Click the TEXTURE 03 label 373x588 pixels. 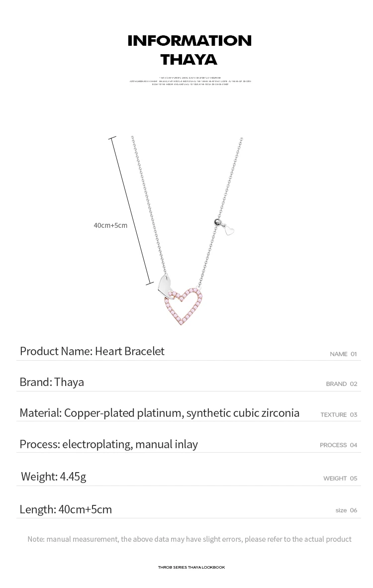(339, 415)
